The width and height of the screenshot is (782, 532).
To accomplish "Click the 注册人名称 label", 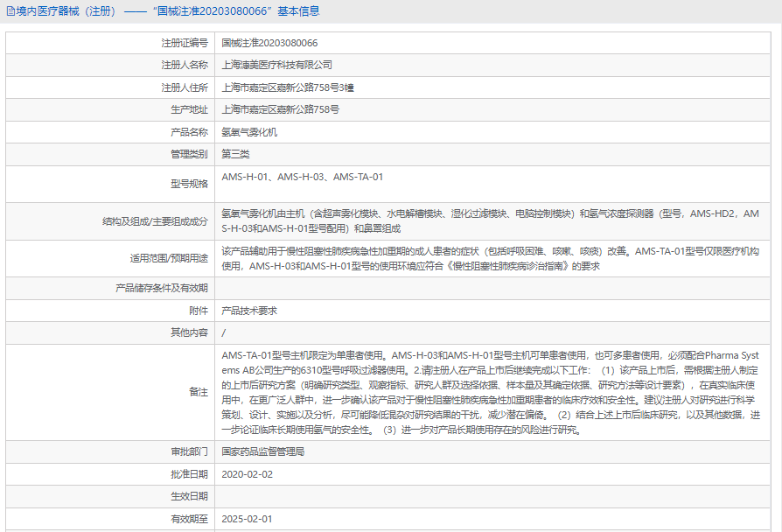I will [185, 65].
